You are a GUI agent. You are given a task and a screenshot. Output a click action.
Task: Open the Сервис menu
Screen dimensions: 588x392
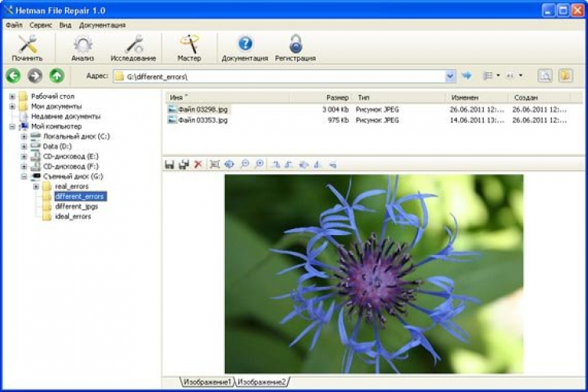(41, 25)
